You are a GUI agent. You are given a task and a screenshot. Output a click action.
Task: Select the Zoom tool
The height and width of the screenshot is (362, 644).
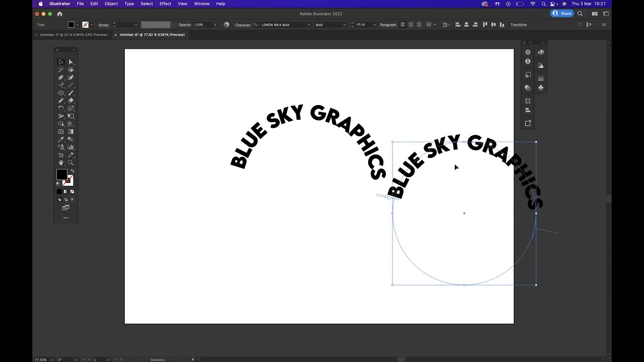click(x=70, y=162)
